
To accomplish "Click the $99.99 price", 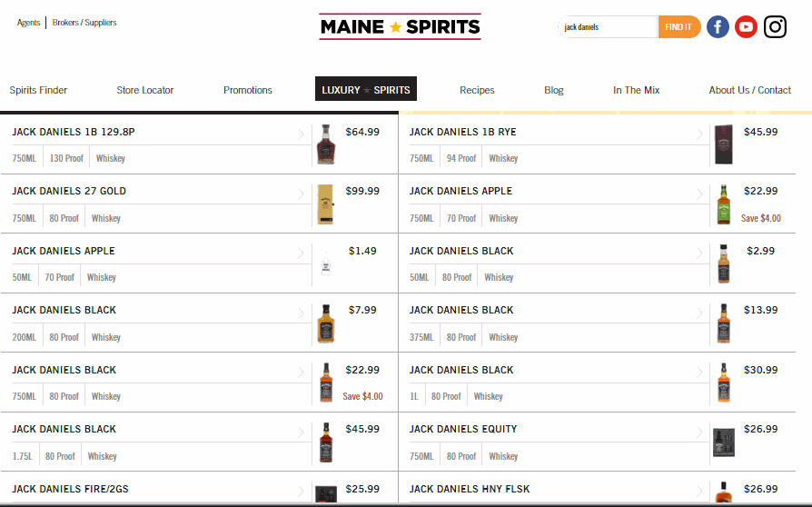I will 362,191.
